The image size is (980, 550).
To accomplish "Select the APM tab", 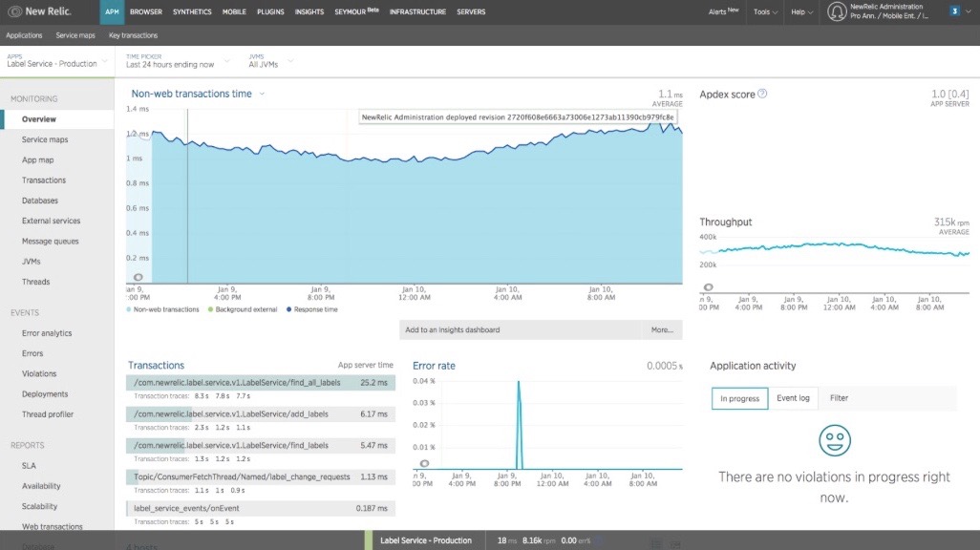I will pos(112,11).
